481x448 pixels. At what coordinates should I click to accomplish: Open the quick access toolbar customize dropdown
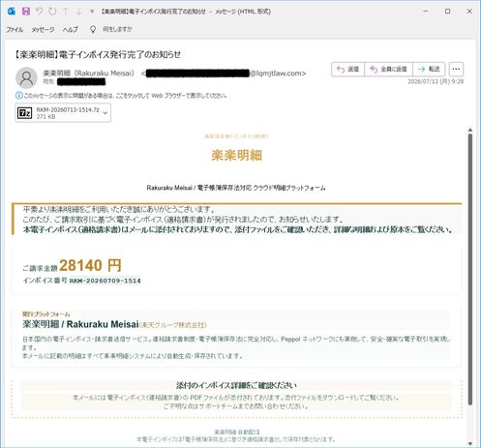coord(92,12)
